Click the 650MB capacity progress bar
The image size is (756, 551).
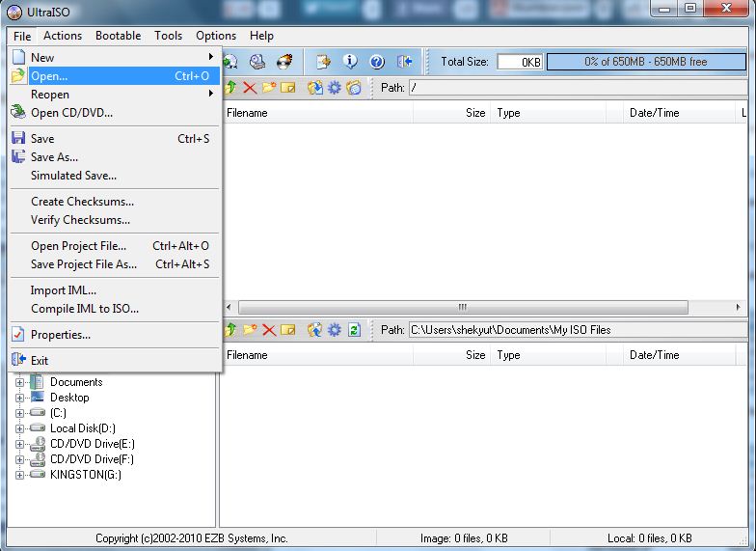646,62
